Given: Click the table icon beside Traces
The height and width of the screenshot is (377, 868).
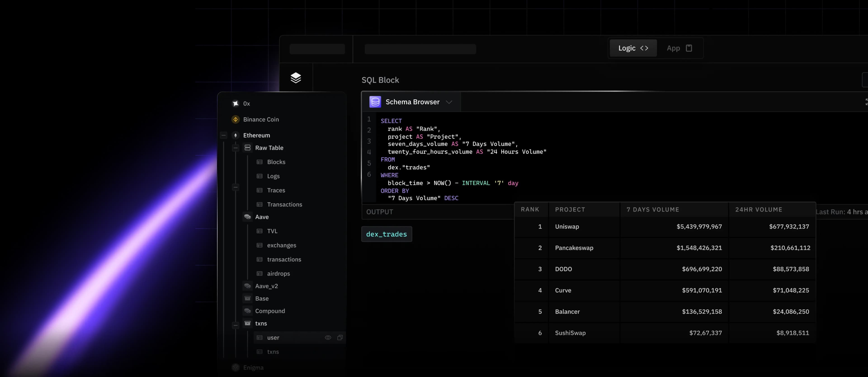Looking at the screenshot, I should pyautogui.click(x=259, y=190).
